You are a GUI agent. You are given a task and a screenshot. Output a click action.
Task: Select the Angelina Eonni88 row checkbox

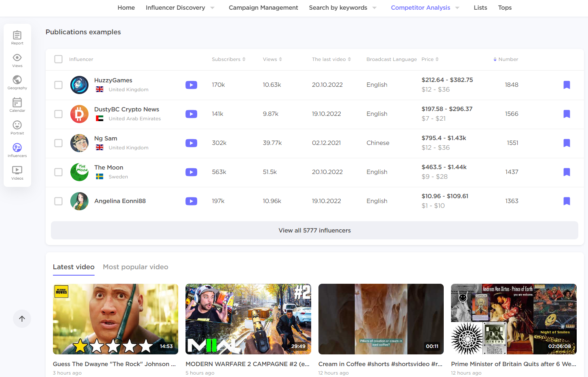(59, 201)
